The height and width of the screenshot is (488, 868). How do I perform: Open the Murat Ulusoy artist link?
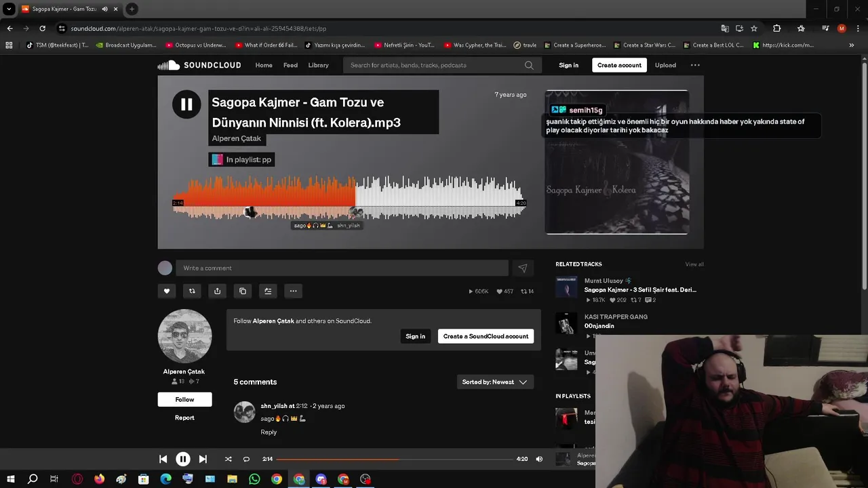604,281
